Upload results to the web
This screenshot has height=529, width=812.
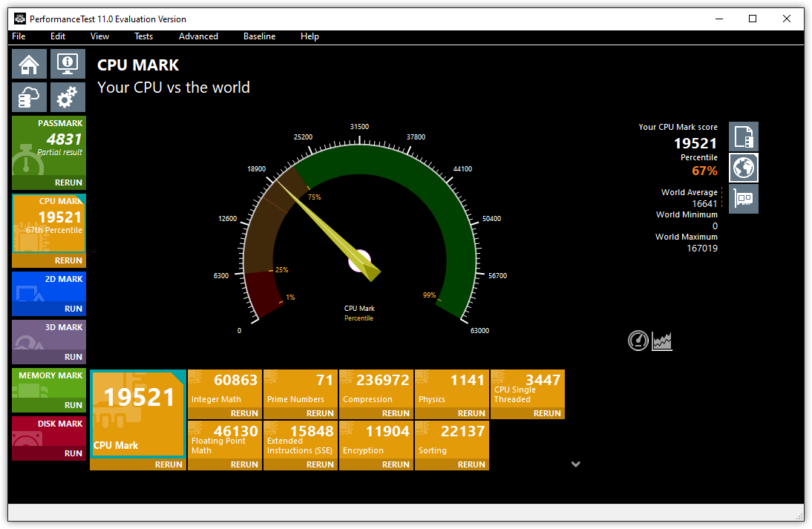[28, 97]
